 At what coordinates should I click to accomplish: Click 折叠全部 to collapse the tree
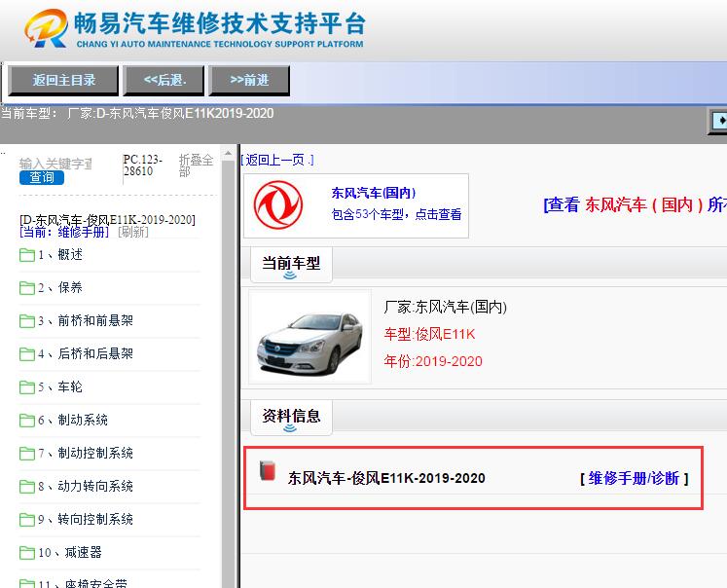click(196, 165)
